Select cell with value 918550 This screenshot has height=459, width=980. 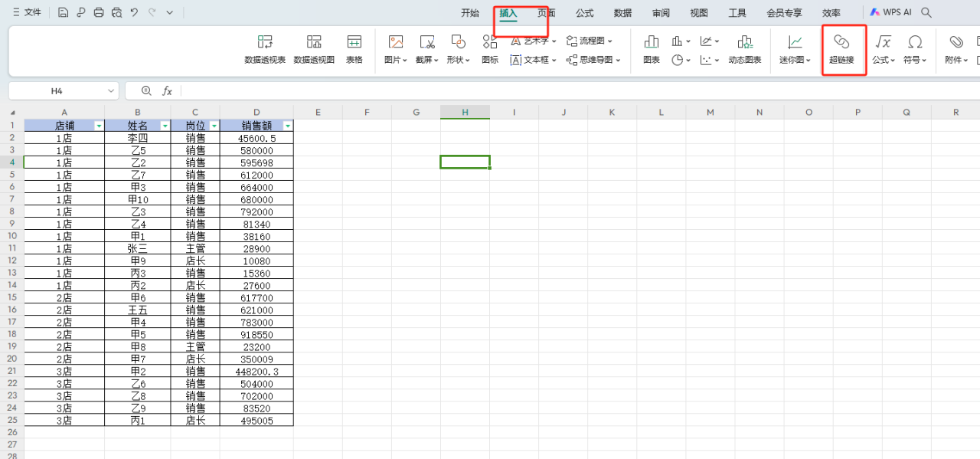(x=256, y=334)
